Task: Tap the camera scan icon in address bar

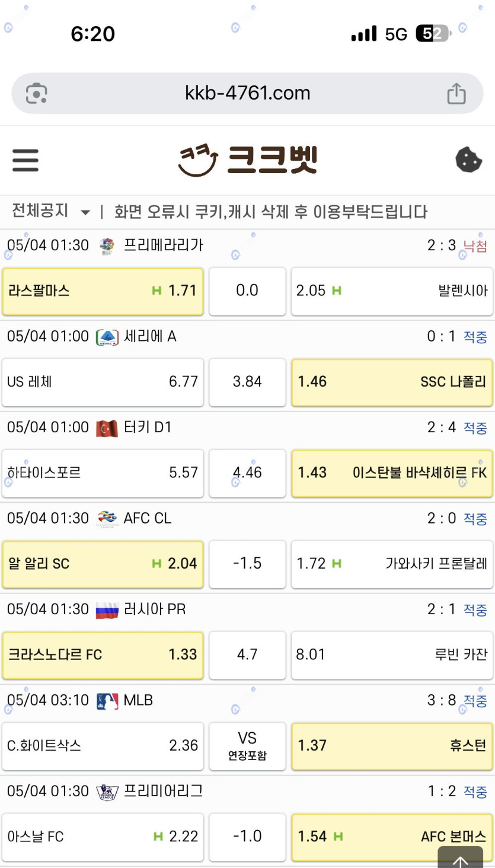Action: pyautogui.click(x=37, y=94)
